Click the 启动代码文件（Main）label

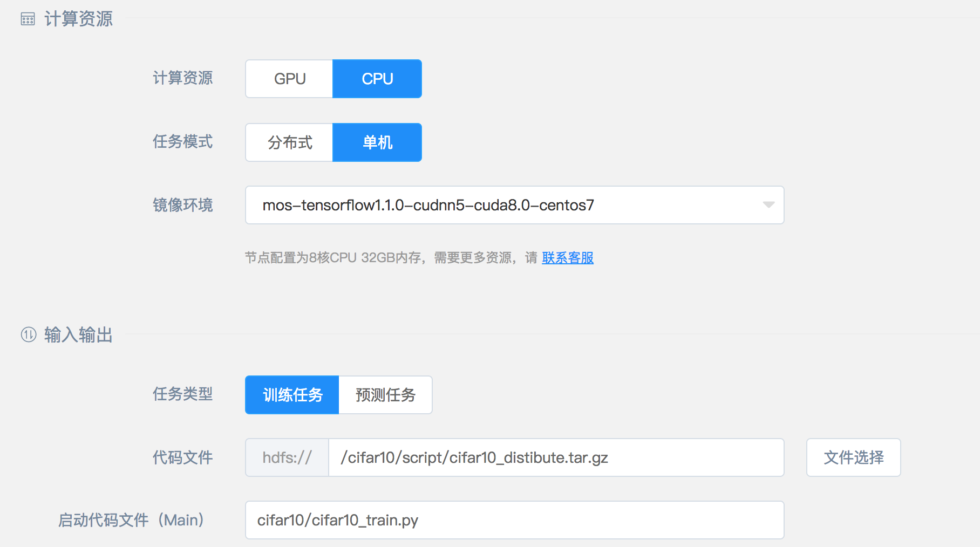pos(131,520)
